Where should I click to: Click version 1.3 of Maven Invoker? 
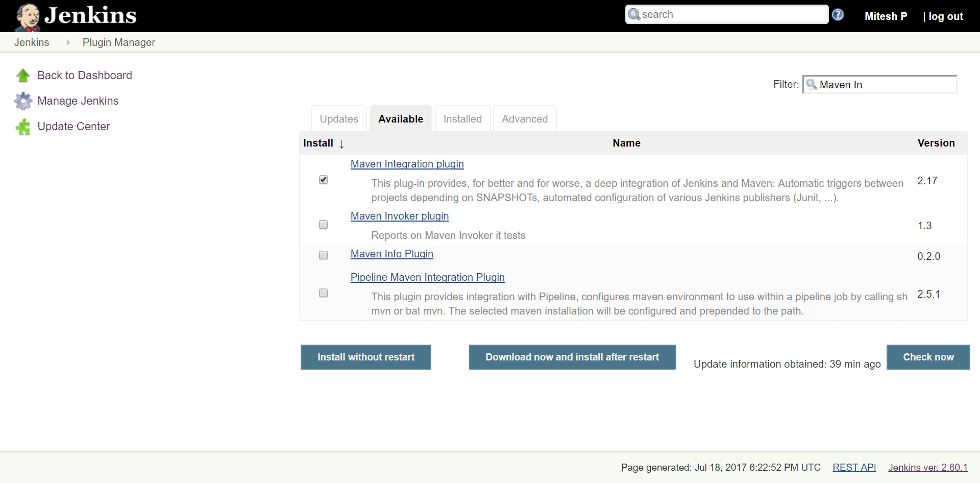(x=924, y=226)
